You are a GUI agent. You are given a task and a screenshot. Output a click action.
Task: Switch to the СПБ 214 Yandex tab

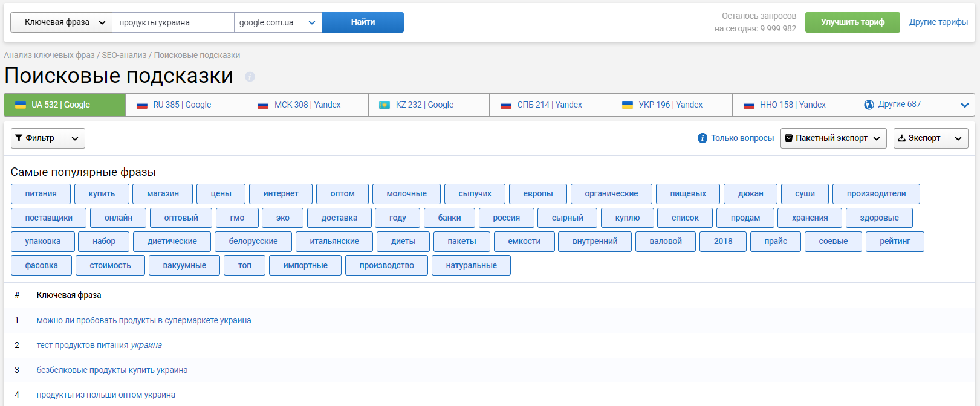(x=550, y=105)
